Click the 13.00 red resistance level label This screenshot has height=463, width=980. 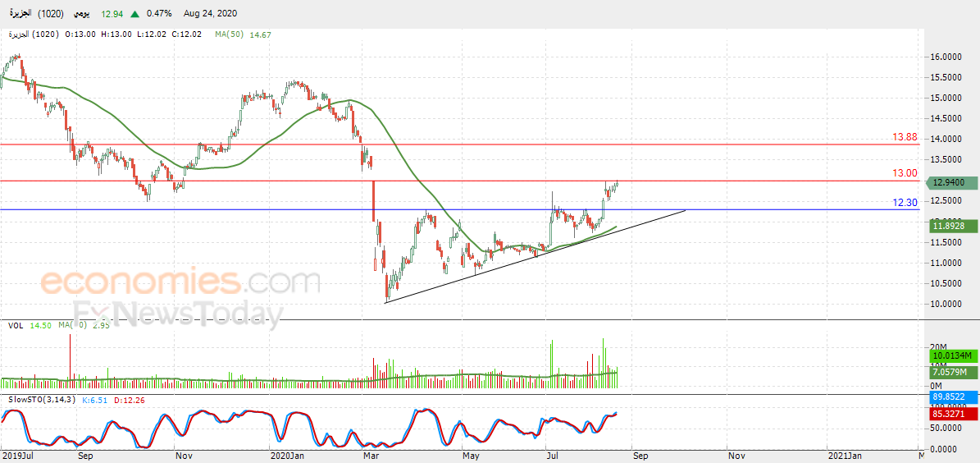(905, 172)
